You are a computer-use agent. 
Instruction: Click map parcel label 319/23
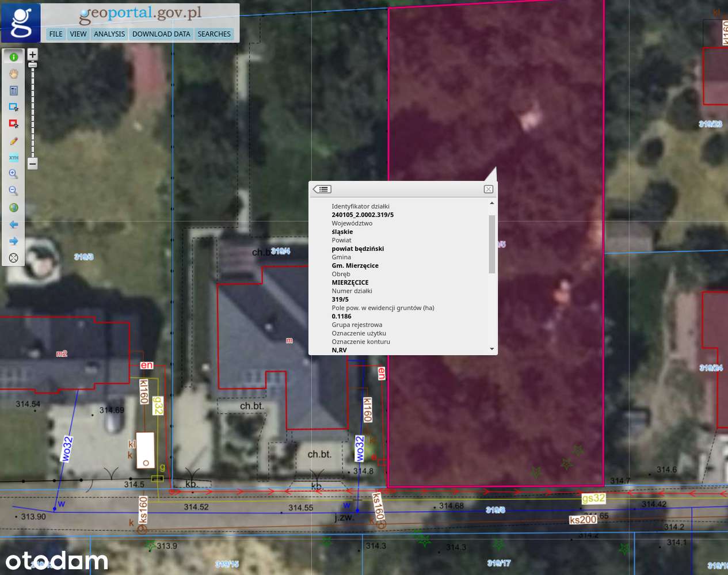pos(710,124)
